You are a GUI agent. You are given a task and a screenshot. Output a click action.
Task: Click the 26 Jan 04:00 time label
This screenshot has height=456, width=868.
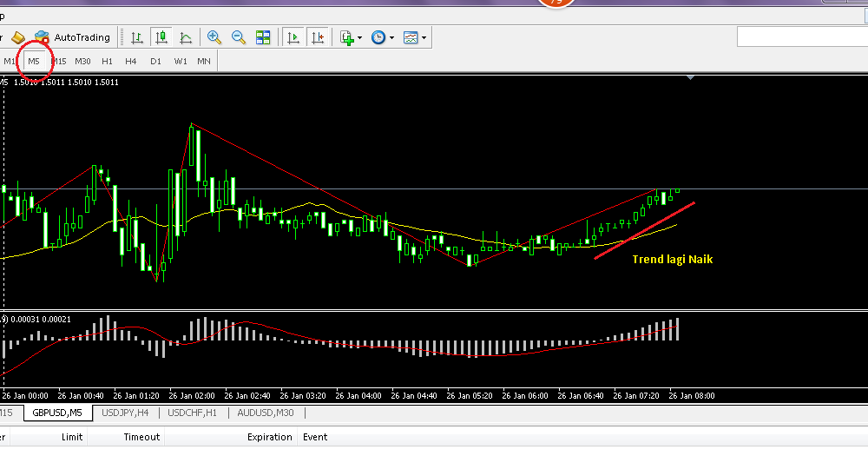tap(358, 395)
